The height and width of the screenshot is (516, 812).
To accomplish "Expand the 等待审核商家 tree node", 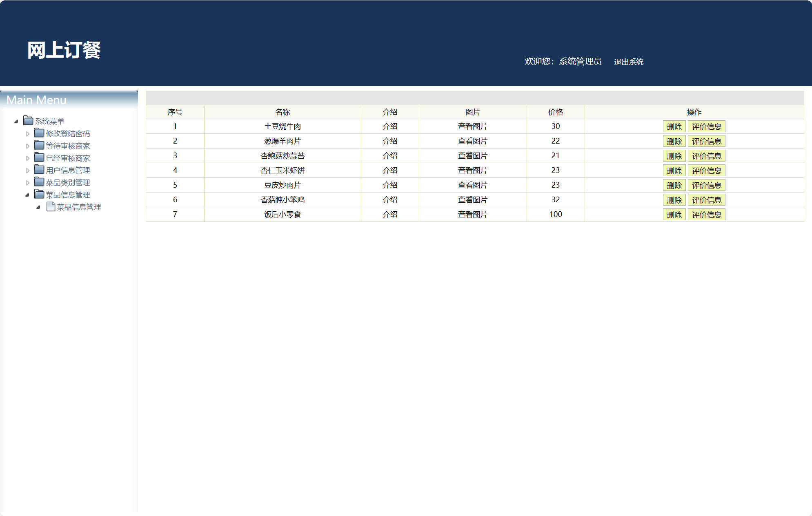I will pos(27,145).
